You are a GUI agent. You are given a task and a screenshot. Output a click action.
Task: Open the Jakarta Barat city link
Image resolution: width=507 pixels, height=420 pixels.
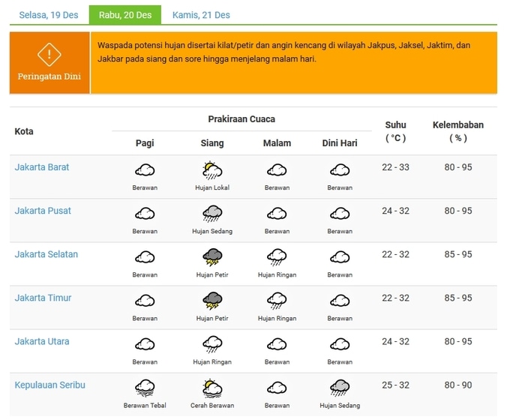42,167
